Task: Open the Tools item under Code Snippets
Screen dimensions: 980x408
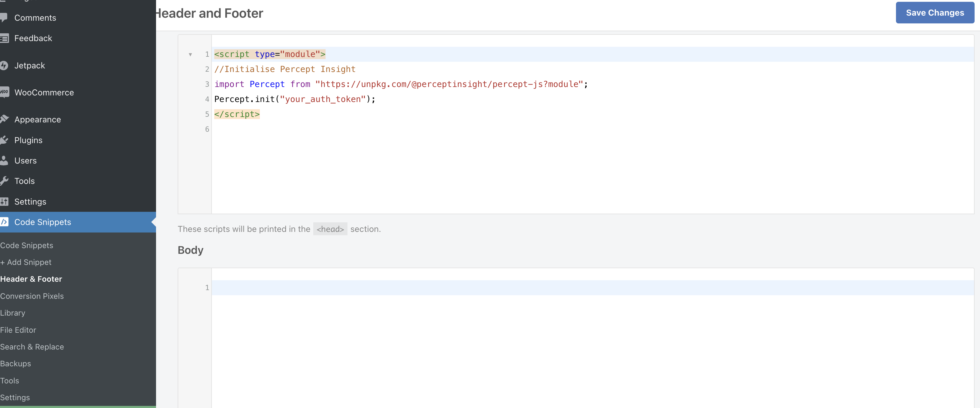Action: 10,380
